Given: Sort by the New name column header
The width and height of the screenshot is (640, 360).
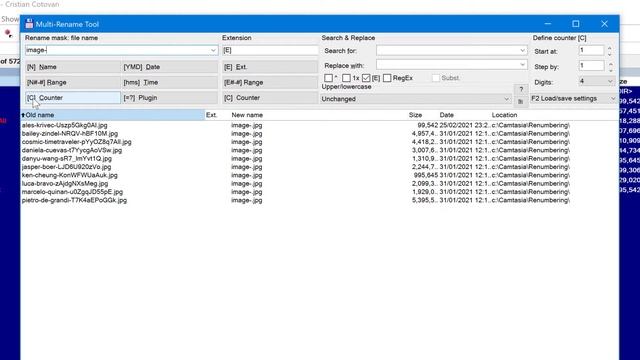Looking at the screenshot, I should click(318, 115).
